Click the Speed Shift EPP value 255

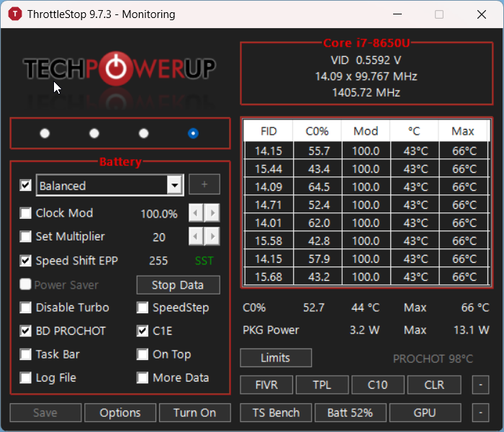pyautogui.click(x=158, y=261)
